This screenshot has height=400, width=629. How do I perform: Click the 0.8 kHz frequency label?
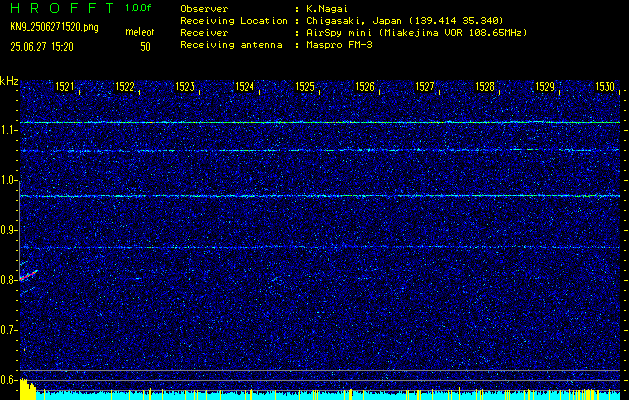coord(8,280)
